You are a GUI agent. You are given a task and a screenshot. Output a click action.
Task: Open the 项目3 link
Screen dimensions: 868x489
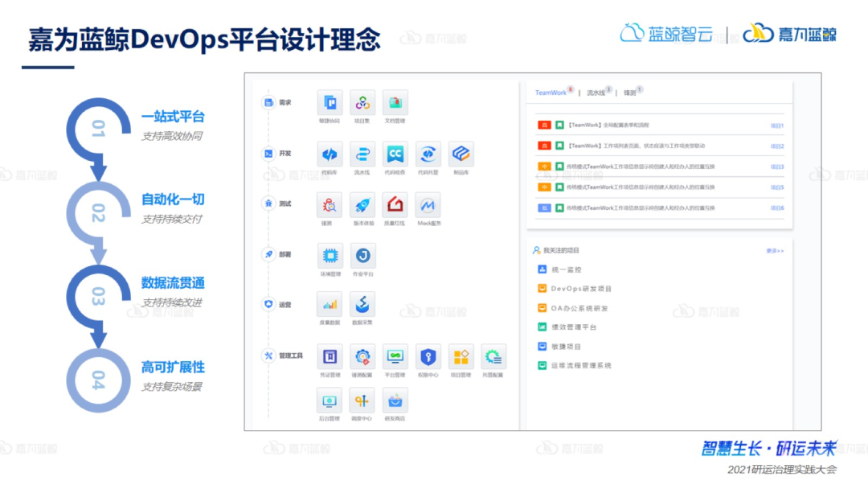click(776, 166)
